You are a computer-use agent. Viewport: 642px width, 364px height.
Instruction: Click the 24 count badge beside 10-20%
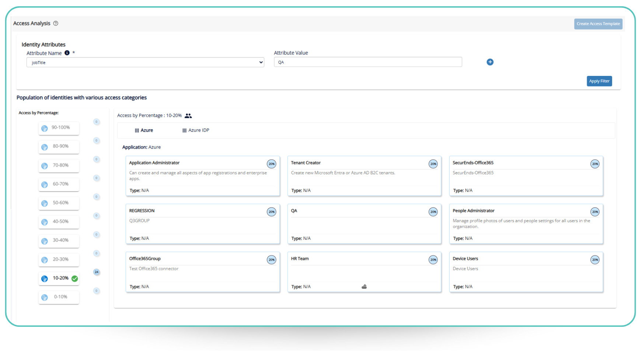pyautogui.click(x=97, y=272)
